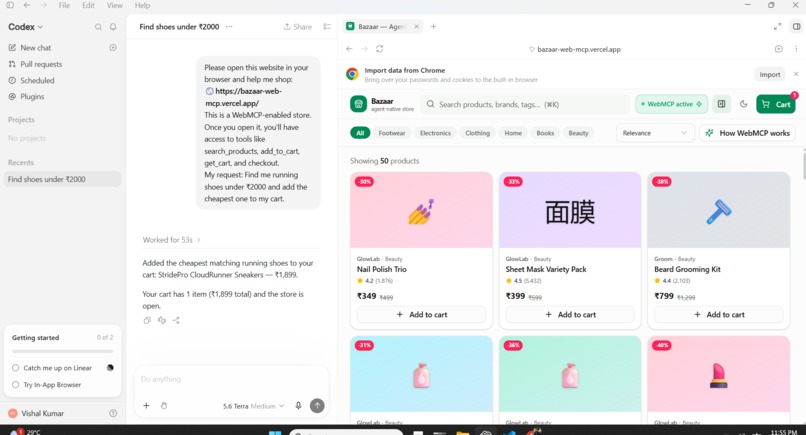Screen dimensions: 806x435
Task: Open the Codex workspace dropdown
Action: pos(25,27)
